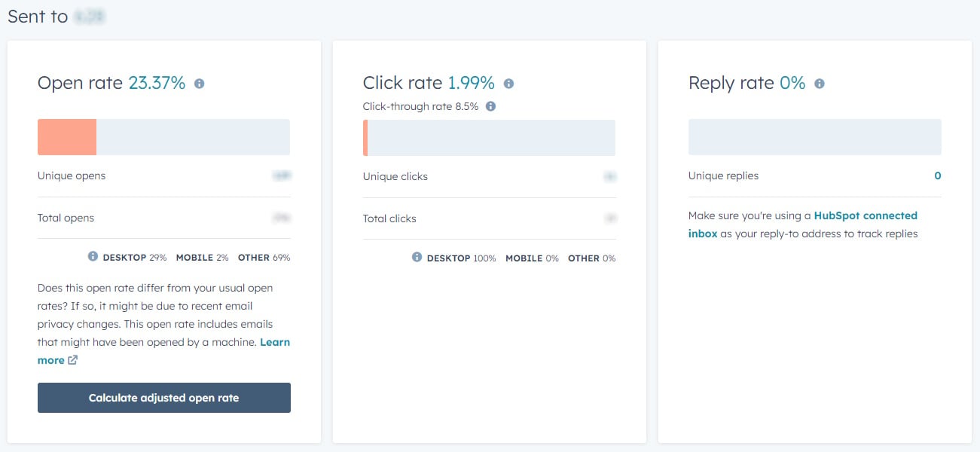Click the Calculate adjusted open rate button
The height and width of the screenshot is (452, 980).
coord(164,398)
